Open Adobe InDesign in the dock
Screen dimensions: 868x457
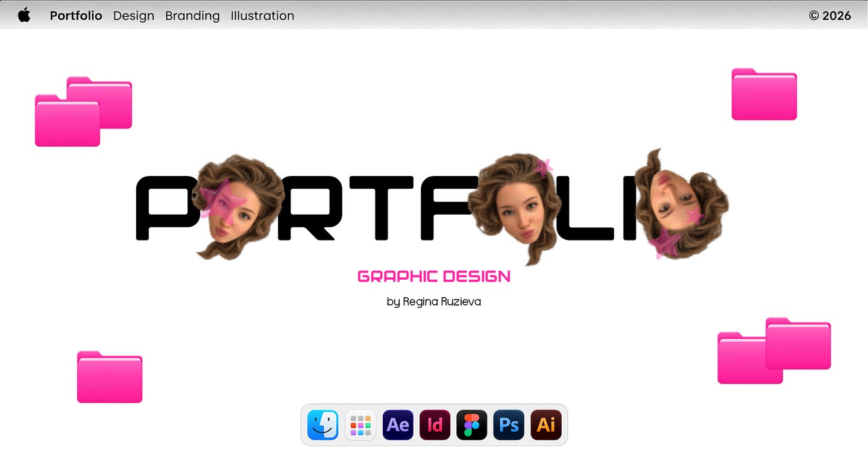click(x=435, y=425)
